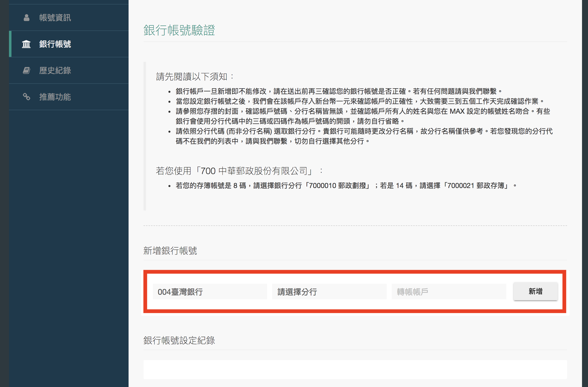
Task: Click the 新增銀行帳號 section heading
Action: click(x=170, y=251)
